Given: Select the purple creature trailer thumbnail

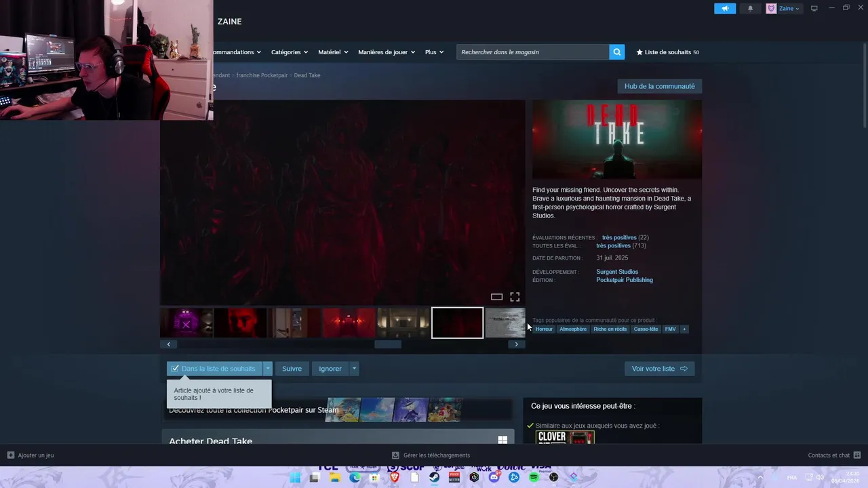Looking at the screenshot, I should (x=186, y=323).
